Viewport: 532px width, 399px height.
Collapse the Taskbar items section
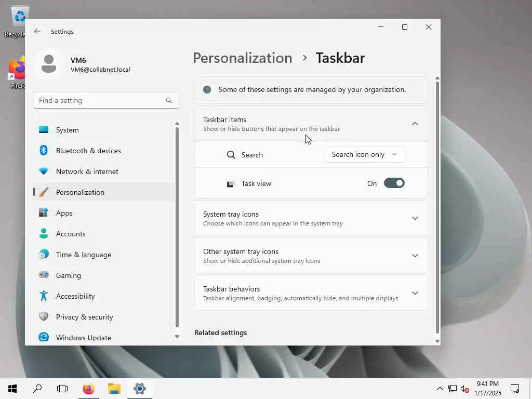[415, 124]
